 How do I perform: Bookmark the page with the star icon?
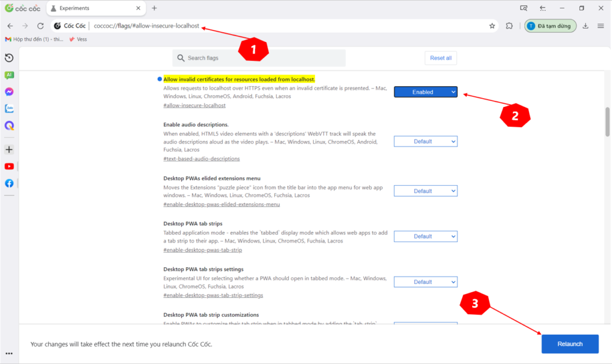click(491, 26)
